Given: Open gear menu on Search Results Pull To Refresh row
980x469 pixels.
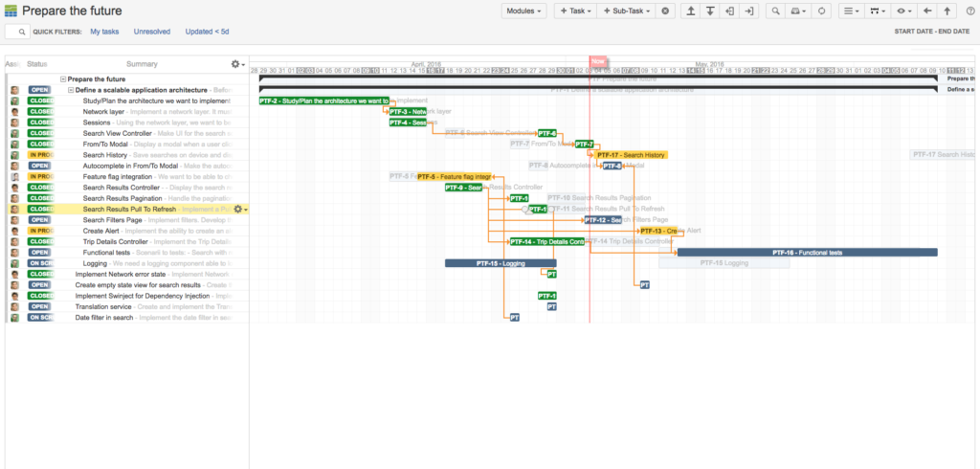Looking at the screenshot, I should click(240, 209).
